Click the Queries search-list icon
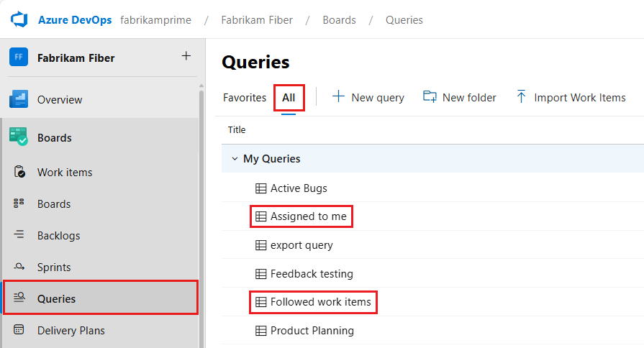 tap(19, 297)
